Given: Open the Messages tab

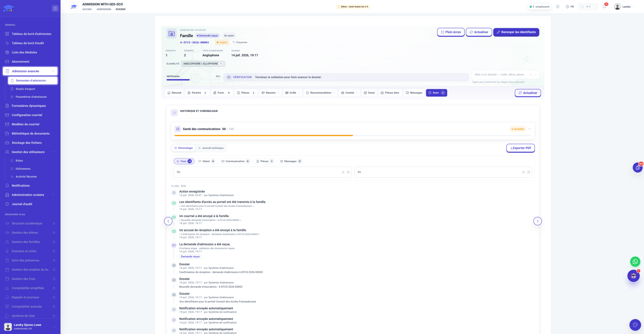Looking at the screenshot, I should point(414,93).
